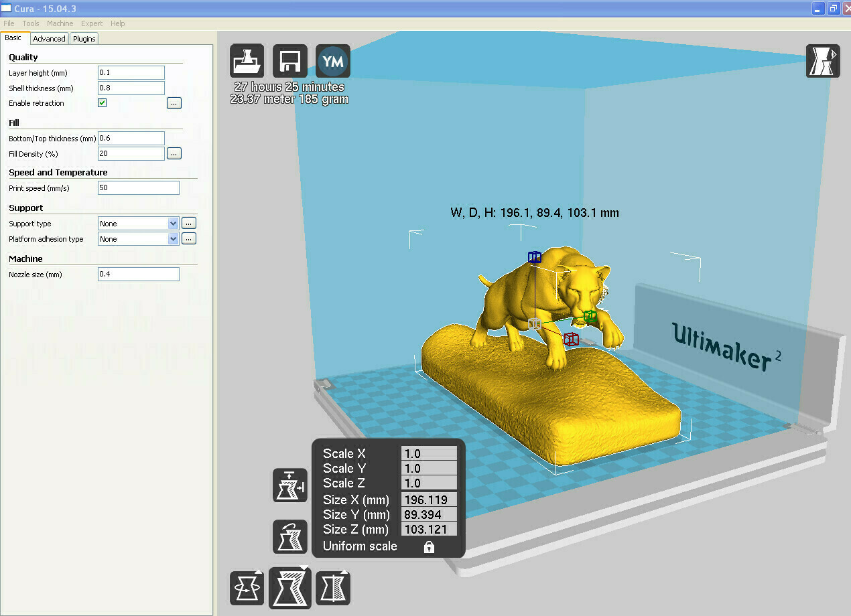Click the blue Z-axis scale handle
This screenshot has width=851, height=616.
click(x=534, y=257)
